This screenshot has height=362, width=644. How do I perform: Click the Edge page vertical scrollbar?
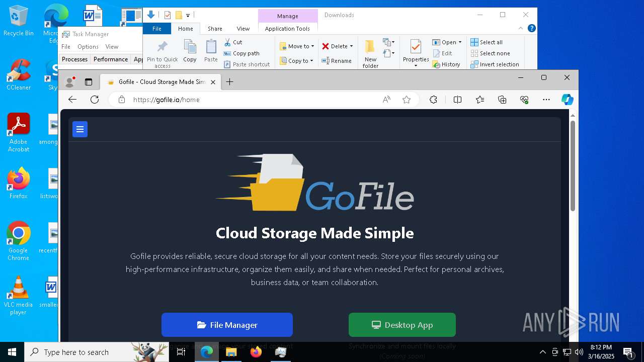pyautogui.click(x=573, y=166)
